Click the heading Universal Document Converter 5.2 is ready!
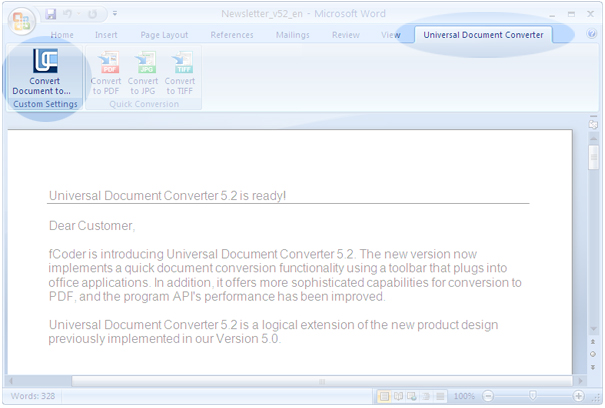605x408 pixels. click(167, 196)
